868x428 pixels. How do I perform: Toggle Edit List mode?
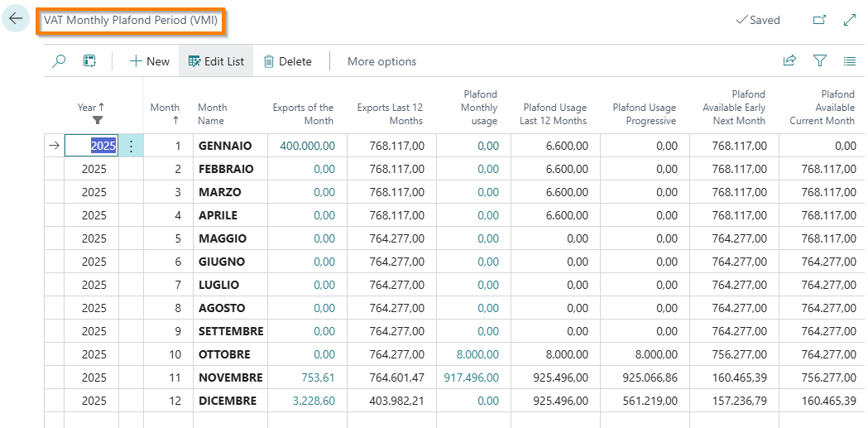pyautogui.click(x=216, y=61)
